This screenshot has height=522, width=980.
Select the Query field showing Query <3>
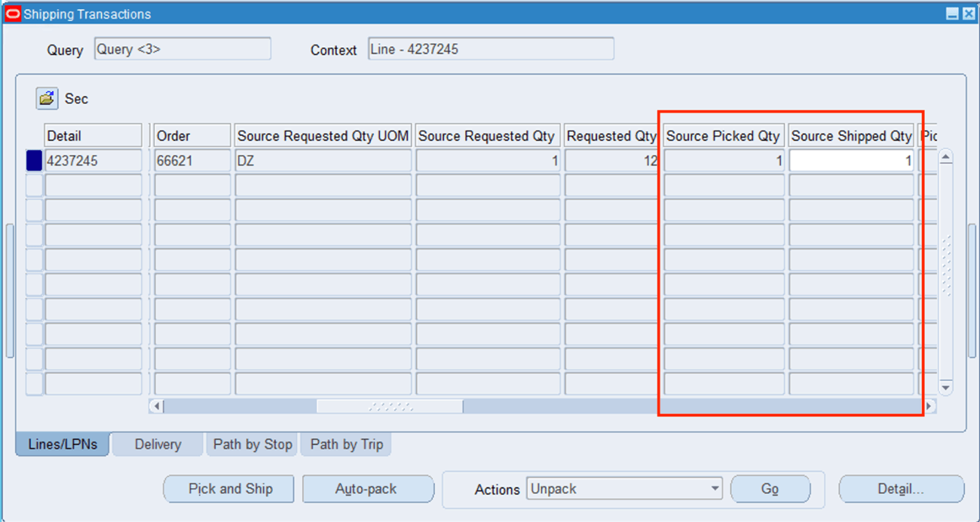pos(182,48)
